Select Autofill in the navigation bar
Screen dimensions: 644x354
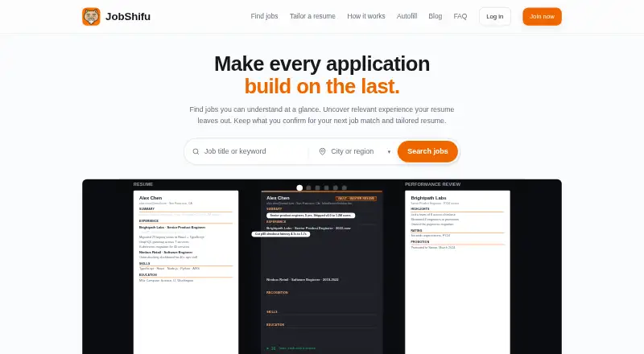click(x=407, y=16)
